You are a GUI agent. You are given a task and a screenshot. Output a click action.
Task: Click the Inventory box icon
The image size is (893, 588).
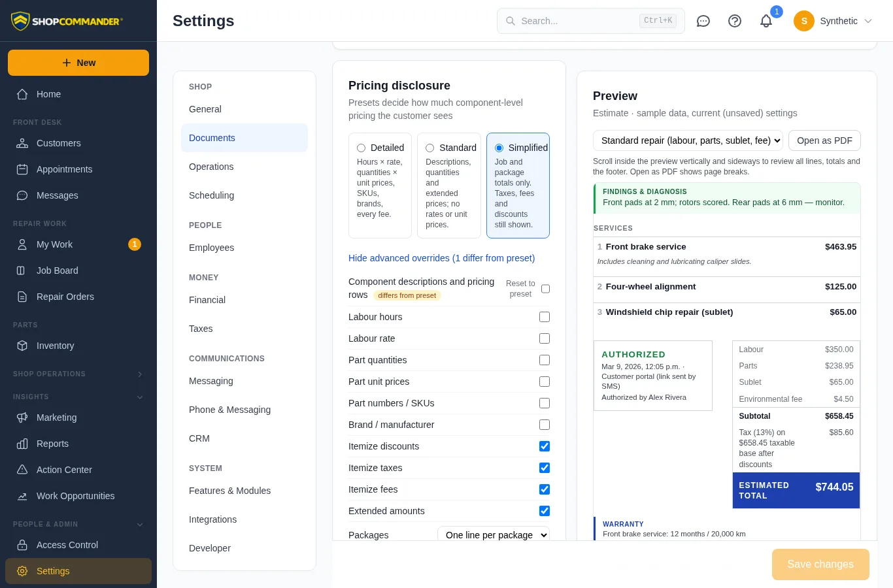pos(22,346)
